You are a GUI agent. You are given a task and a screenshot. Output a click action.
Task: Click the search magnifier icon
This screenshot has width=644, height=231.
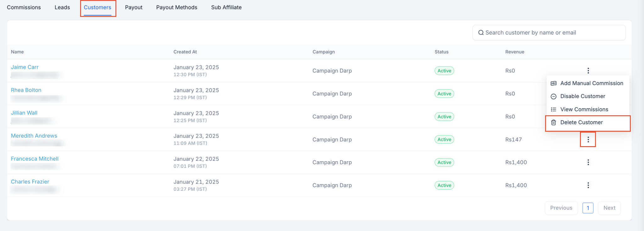481,33
